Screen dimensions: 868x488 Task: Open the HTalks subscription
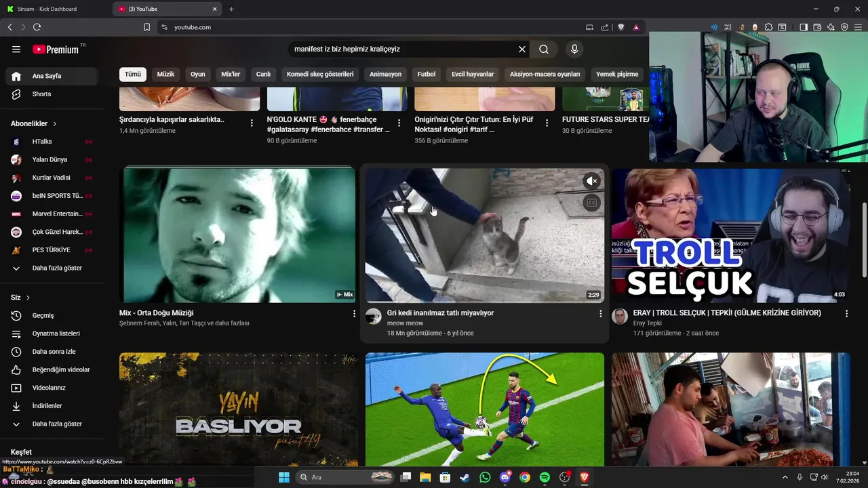point(52,142)
